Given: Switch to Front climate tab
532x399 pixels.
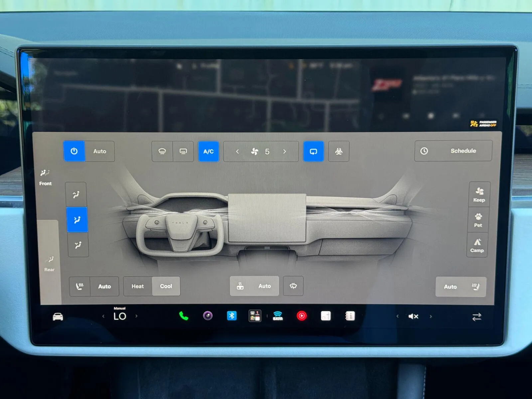Looking at the screenshot, I should (x=45, y=177).
